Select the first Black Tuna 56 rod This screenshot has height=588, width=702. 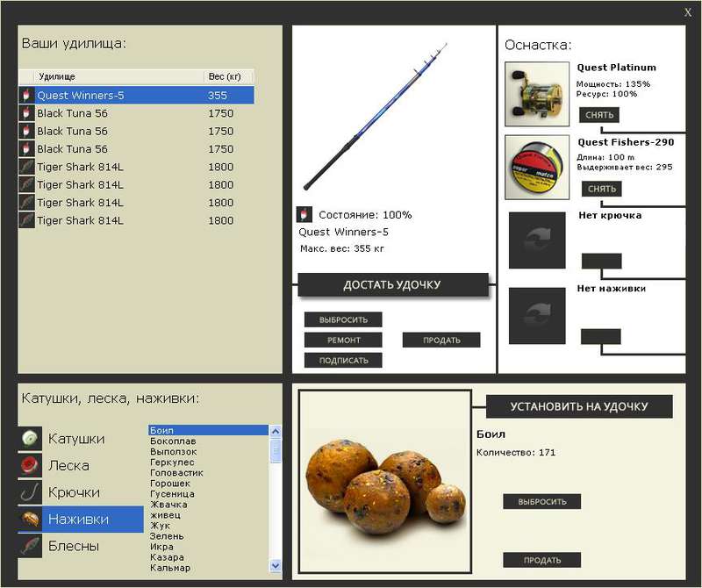click(136, 113)
